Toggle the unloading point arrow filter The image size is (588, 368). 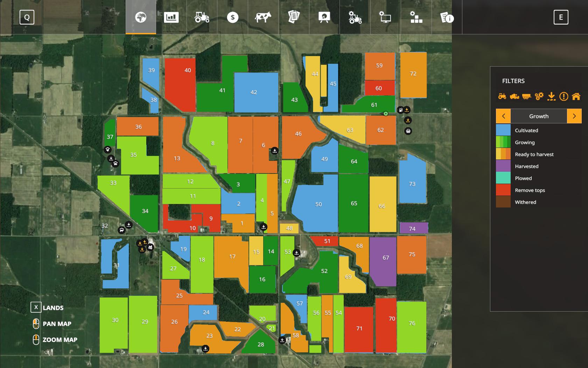click(551, 96)
